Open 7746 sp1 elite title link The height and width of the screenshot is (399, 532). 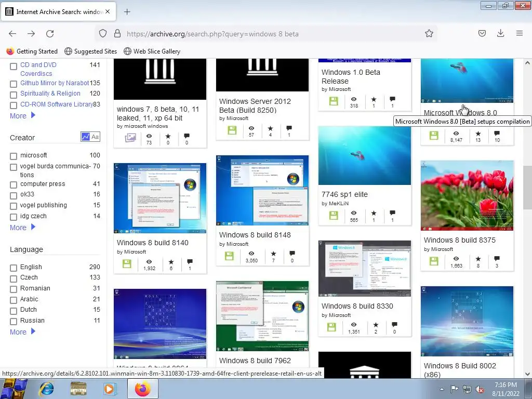click(345, 194)
